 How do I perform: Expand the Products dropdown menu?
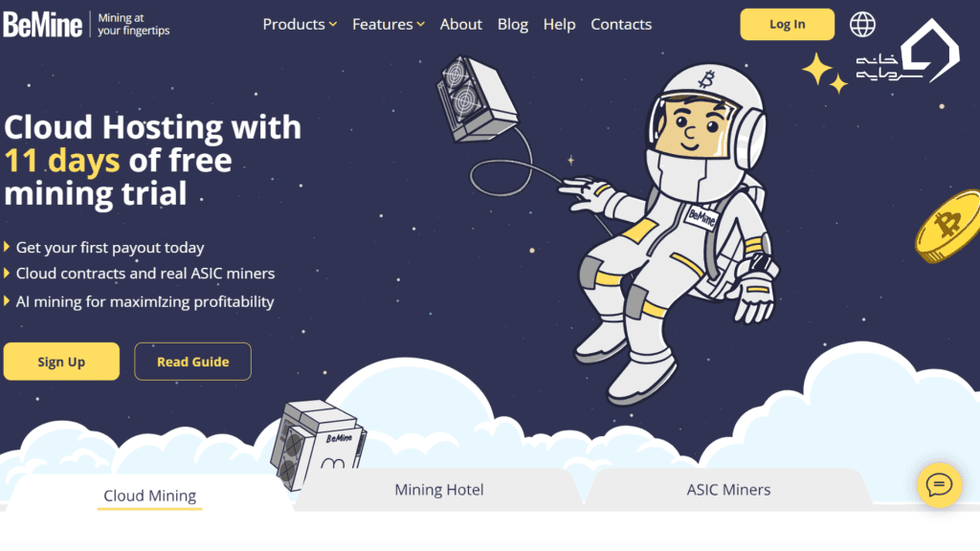tap(300, 24)
